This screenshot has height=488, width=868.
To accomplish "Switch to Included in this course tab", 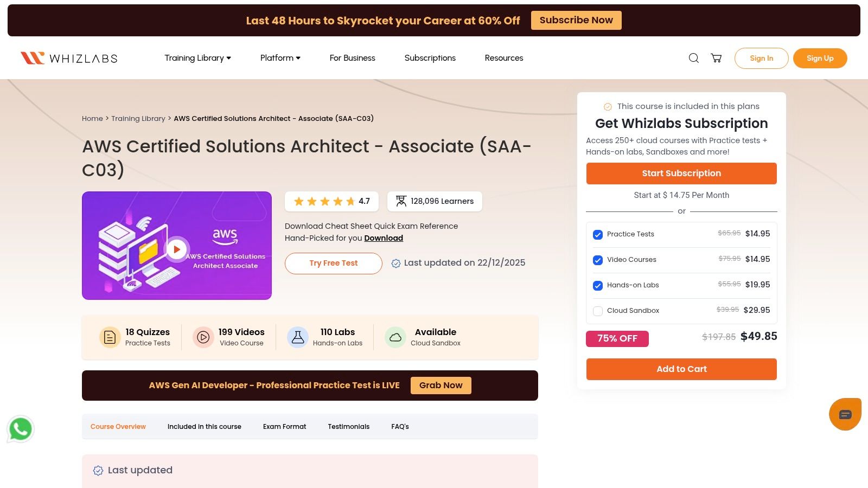I will tap(205, 427).
